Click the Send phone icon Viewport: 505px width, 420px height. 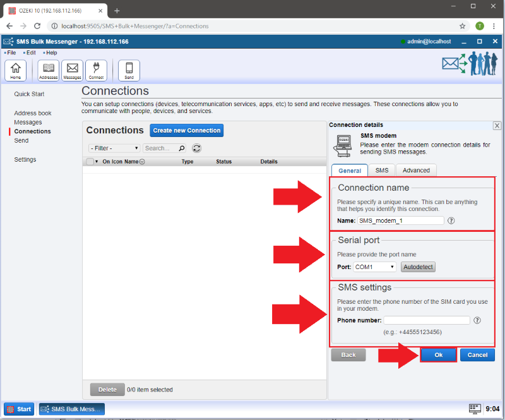(129, 70)
